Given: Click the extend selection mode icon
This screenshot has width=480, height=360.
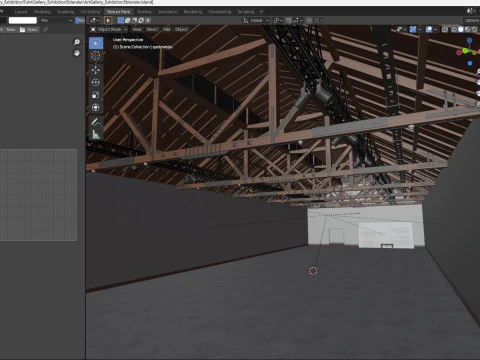Looking at the screenshot, I should click(x=128, y=21).
